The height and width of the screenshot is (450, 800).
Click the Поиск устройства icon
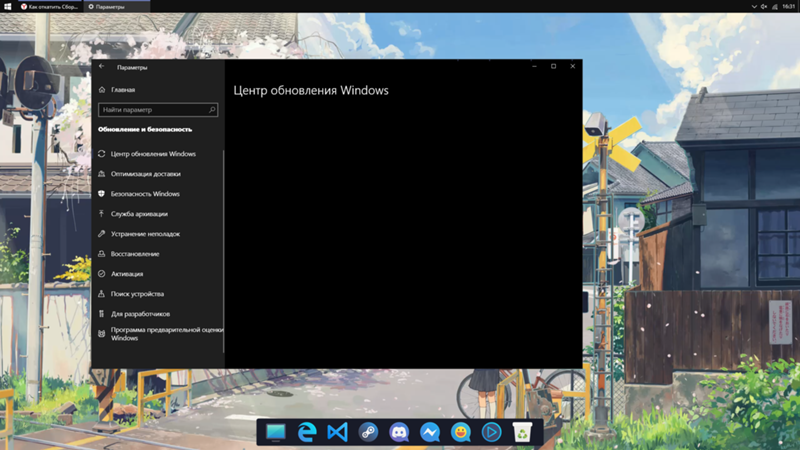pos(102,294)
